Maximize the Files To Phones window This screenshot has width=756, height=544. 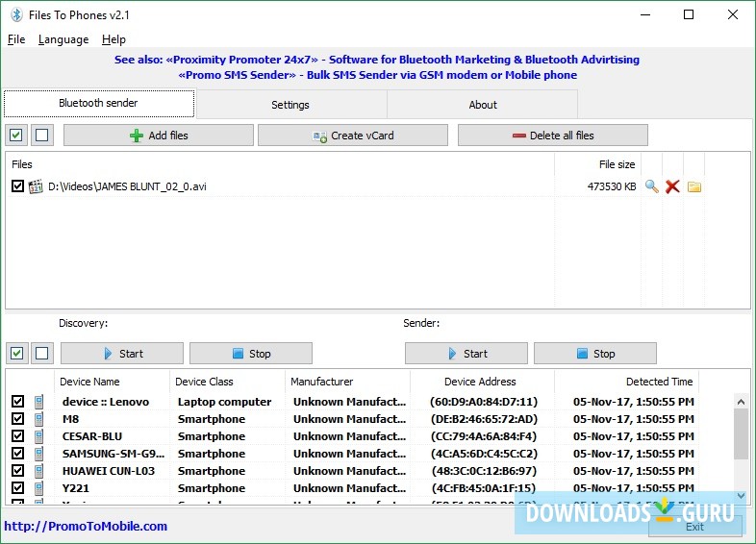689,14
